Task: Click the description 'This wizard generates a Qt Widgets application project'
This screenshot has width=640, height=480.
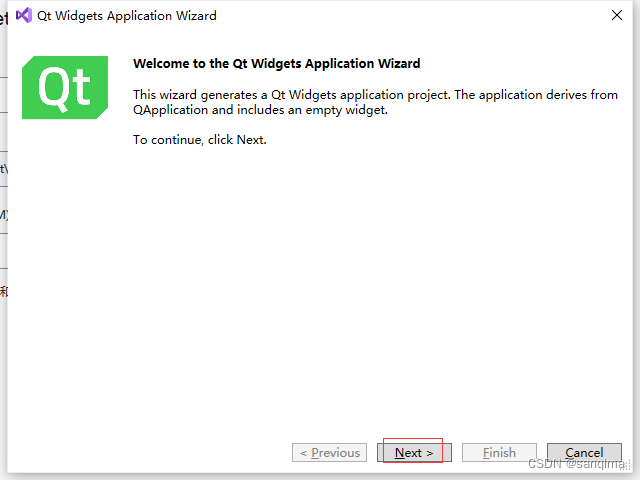Action: click(x=292, y=95)
